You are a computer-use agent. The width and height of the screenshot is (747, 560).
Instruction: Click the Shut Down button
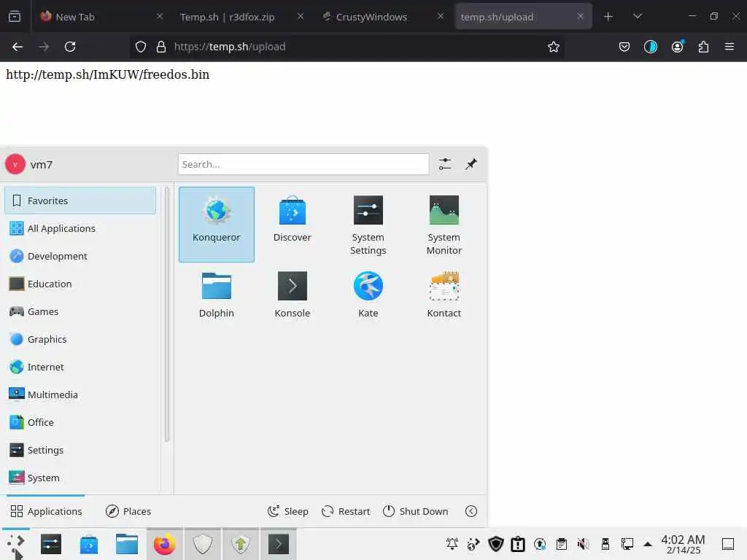[415, 511]
